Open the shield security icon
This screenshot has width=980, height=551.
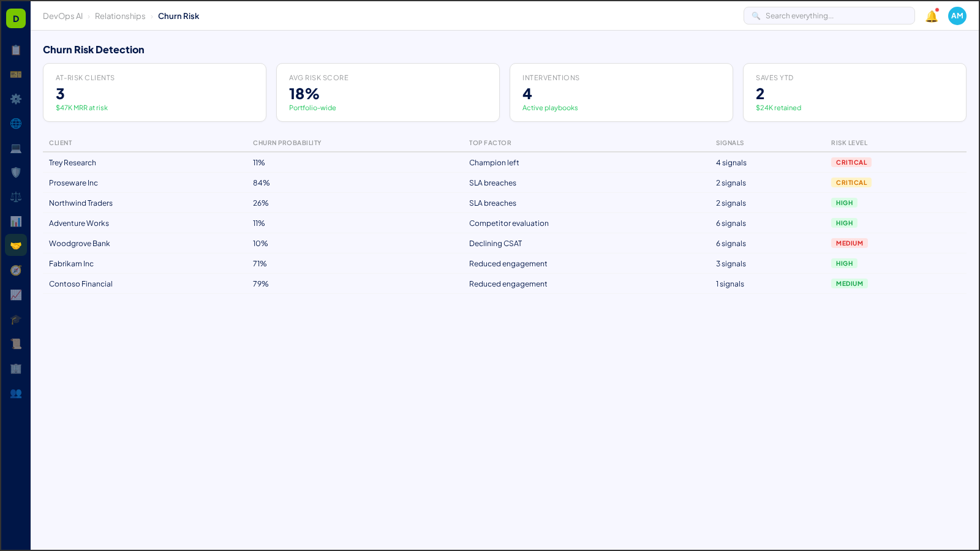pos(16,172)
